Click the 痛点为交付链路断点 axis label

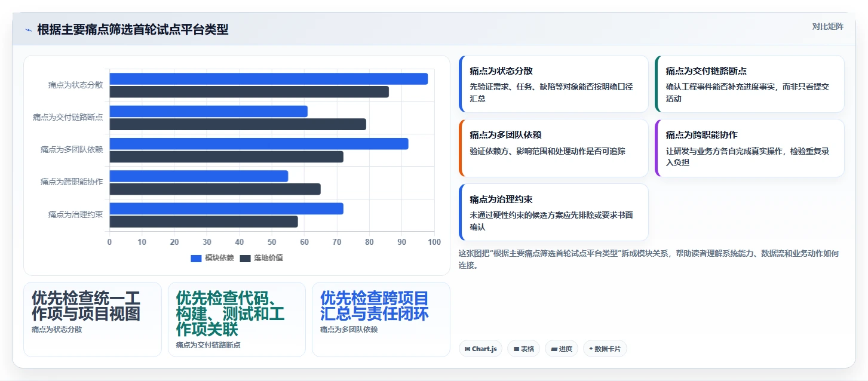(x=68, y=117)
